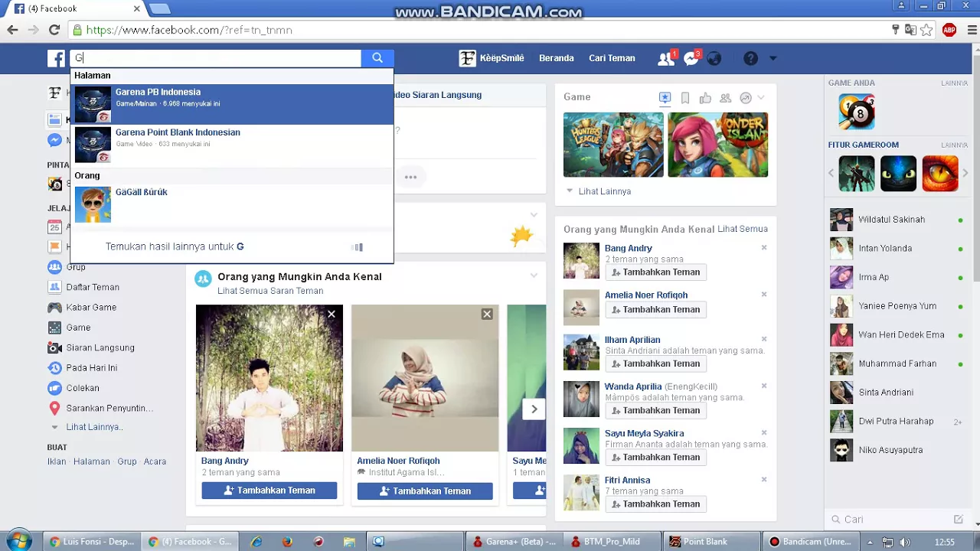Show next friend suggestions with arrow
Screen dimensions: 980x551
(x=534, y=409)
